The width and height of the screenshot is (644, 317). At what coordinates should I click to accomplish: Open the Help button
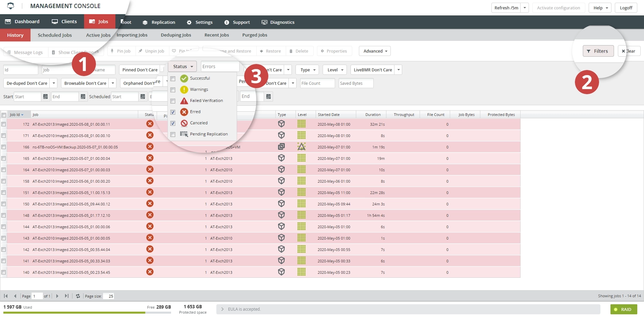point(600,8)
